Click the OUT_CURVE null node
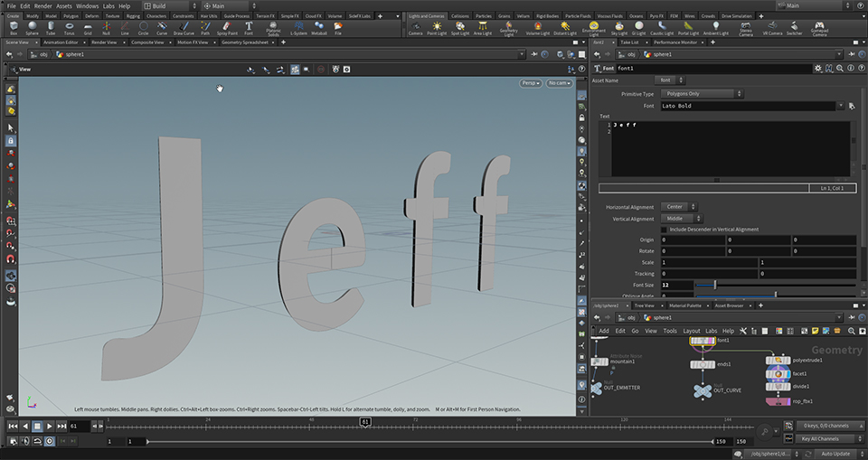868x460 pixels. pyautogui.click(x=703, y=390)
